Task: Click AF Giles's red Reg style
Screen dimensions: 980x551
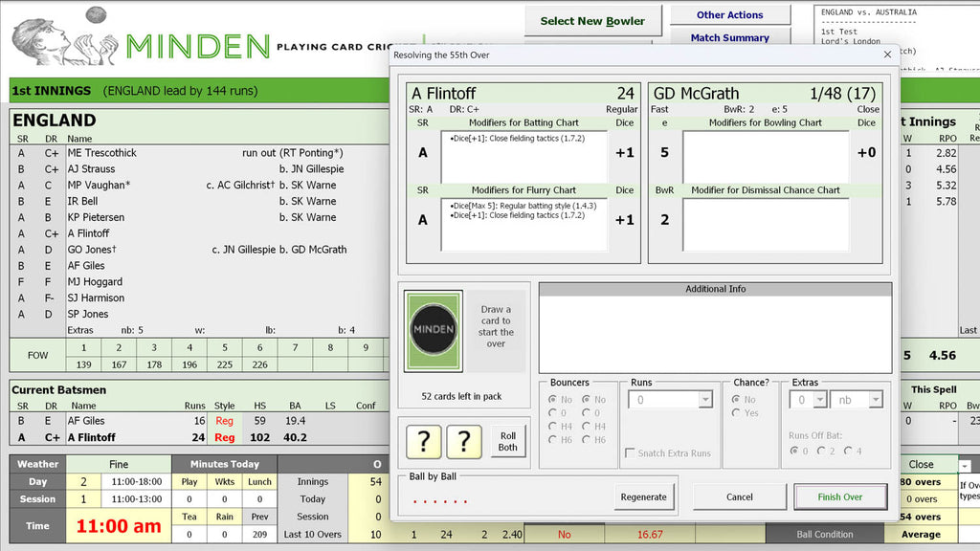Action: click(224, 421)
